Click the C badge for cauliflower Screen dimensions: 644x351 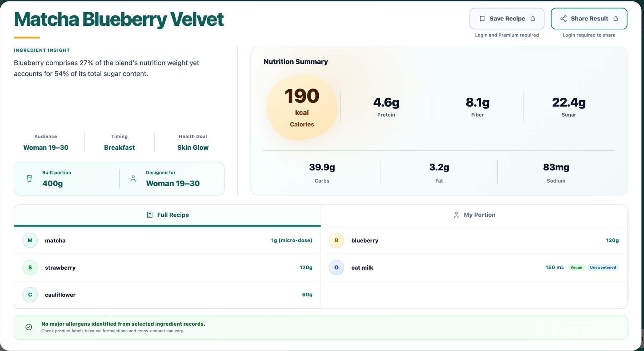(x=30, y=294)
